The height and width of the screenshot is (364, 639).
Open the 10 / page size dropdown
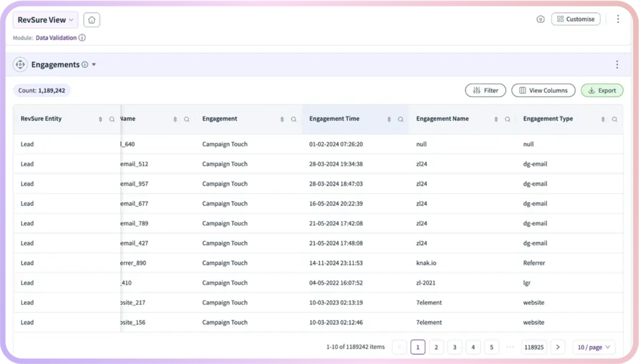[594, 347]
